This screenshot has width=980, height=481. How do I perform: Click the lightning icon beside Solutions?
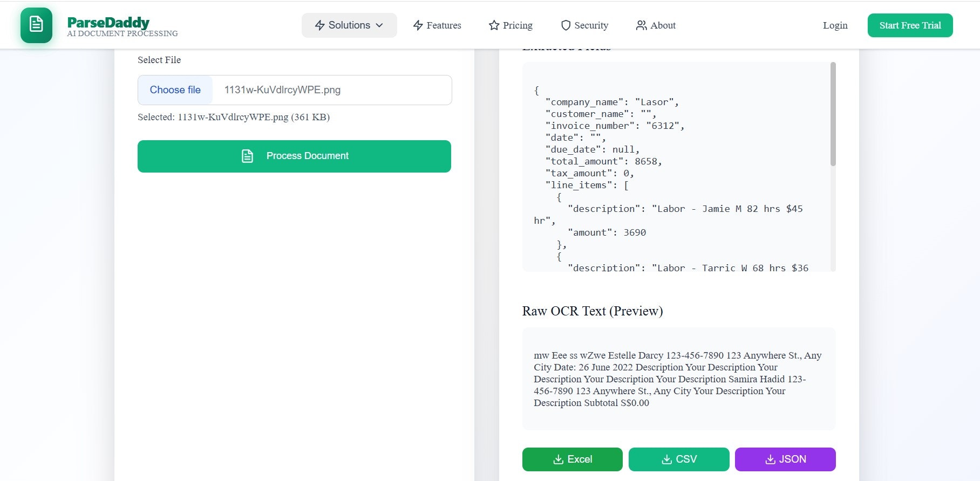(x=319, y=25)
